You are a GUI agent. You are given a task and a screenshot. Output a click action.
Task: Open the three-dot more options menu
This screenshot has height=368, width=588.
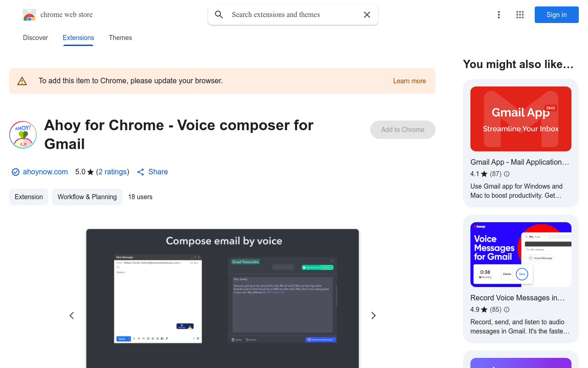coord(499,15)
